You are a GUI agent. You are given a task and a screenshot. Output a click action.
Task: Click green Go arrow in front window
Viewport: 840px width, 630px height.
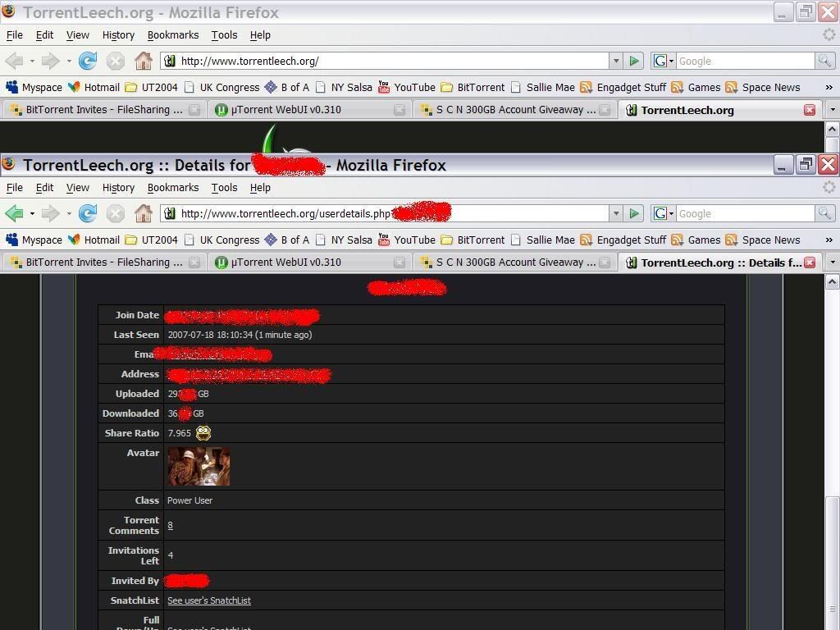pos(634,214)
